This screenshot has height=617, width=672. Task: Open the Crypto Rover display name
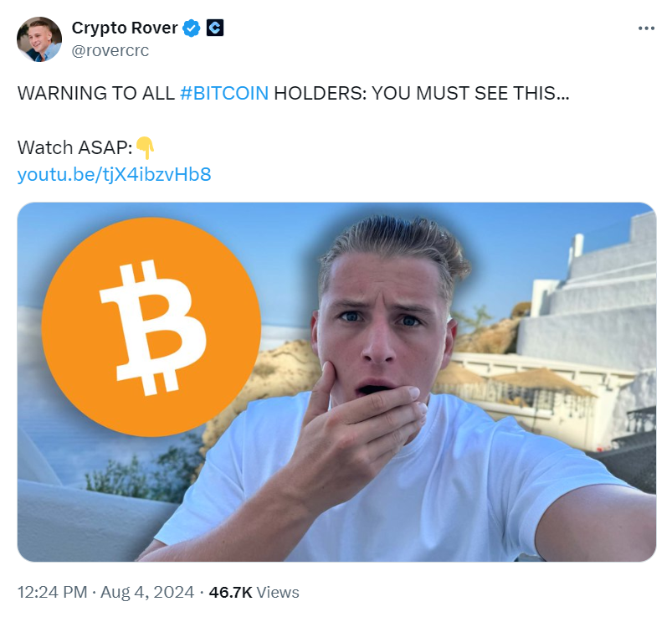125,28
